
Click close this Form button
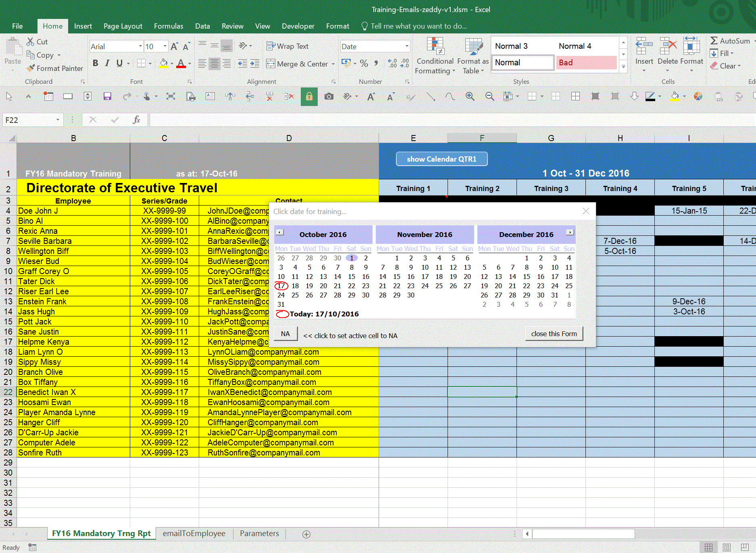[554, 334]
